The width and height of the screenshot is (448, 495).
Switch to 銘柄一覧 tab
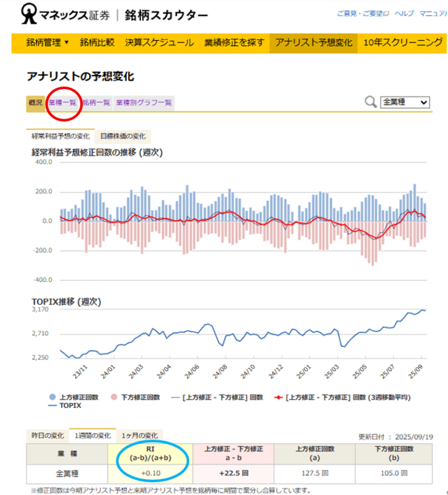click(96, 103)
